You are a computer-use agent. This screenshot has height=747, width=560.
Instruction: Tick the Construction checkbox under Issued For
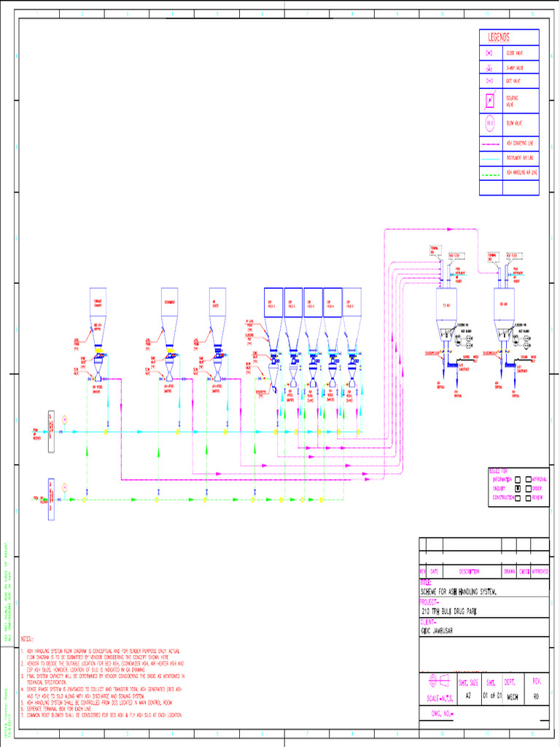(x=518, y=498)
